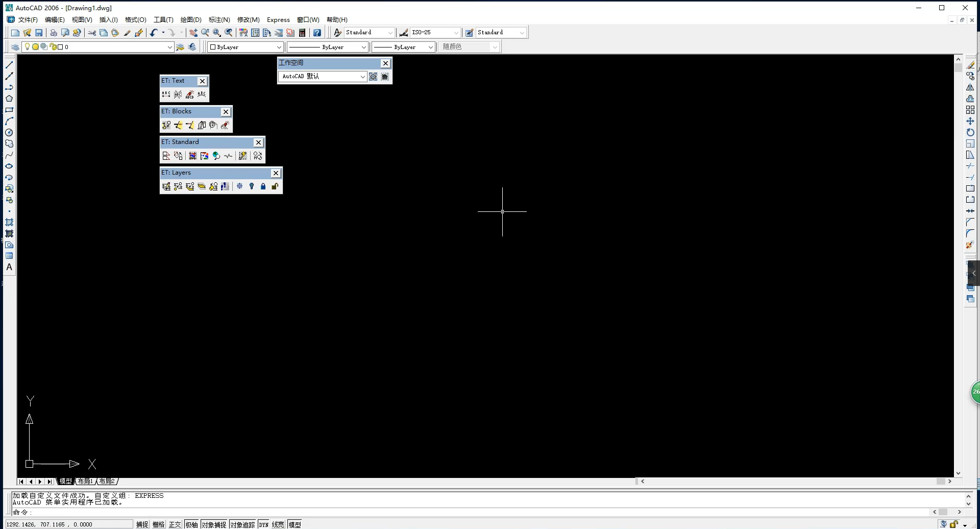Image resolution: width=980 pixels, height=529 pixels.
Task: Open the 文件(F) menu
Action: point(28,20)
